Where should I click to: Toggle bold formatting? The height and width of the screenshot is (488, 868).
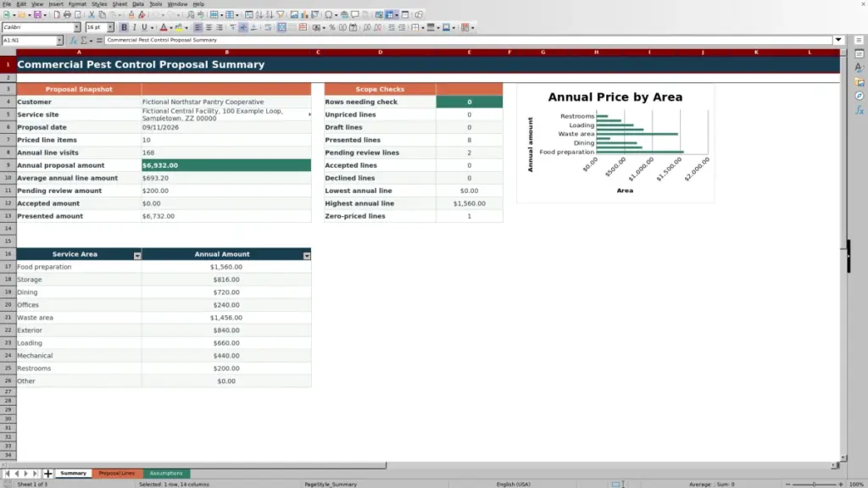[x=124, y=27]
